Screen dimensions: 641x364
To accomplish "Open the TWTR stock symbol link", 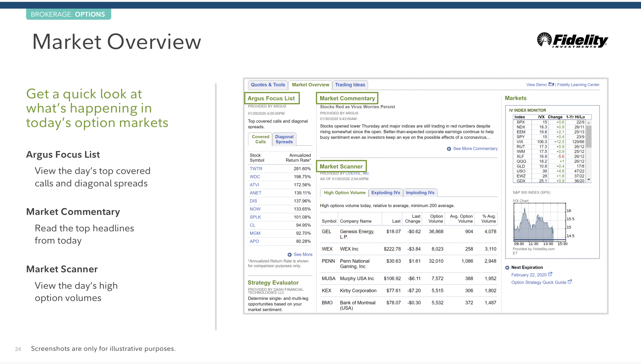I will [x=256, y=169].
